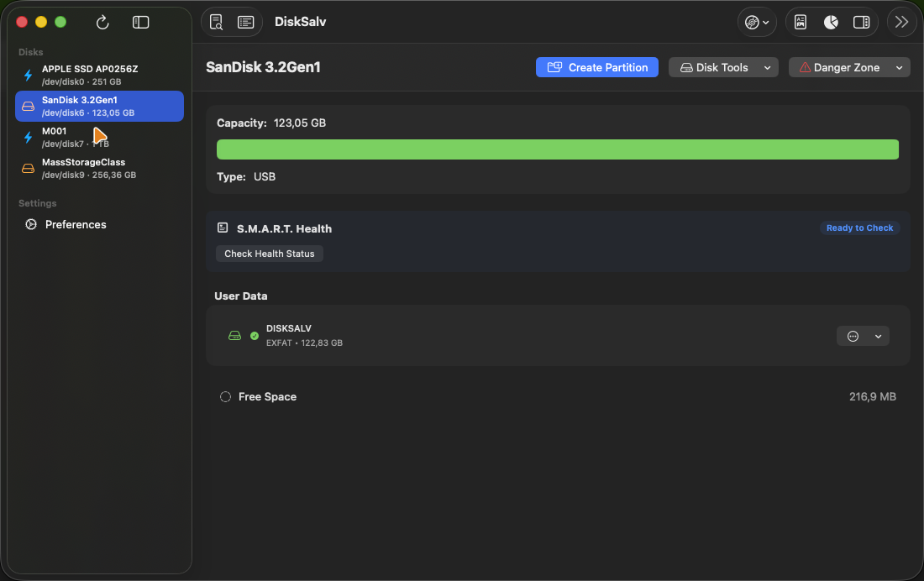Open the disc icon dropdown in toolbar

757,23
